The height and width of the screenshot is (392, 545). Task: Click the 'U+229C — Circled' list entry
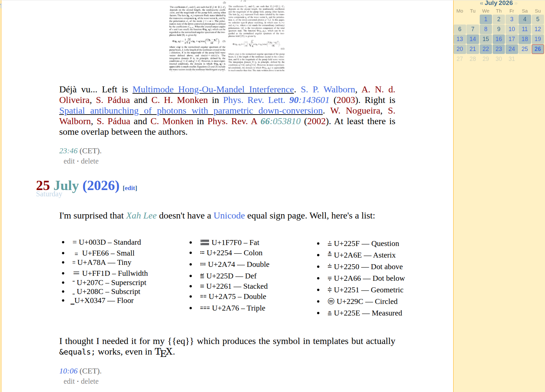pyautogui.click(x=362, y=301)
